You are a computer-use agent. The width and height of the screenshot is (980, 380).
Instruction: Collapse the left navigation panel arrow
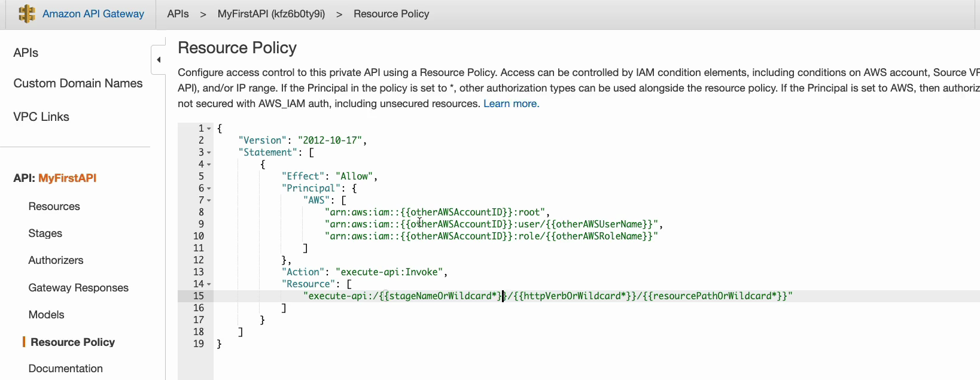(x=159, y=60)
